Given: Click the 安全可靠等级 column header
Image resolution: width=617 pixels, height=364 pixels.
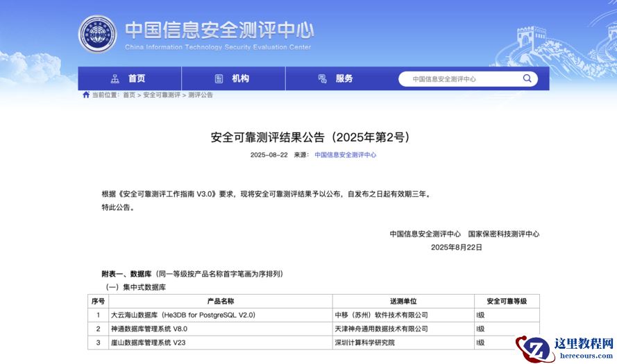Looking at the screenshot, I should coord(507,301).
